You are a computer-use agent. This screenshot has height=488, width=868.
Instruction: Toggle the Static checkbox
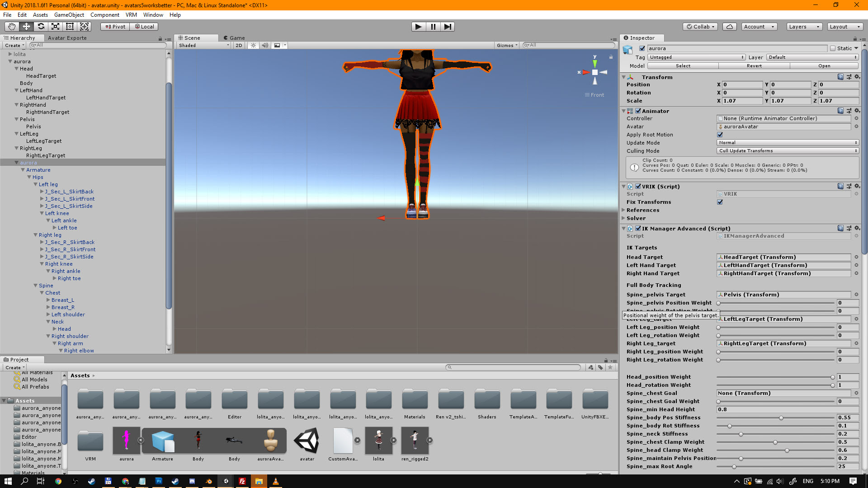tap(833, 48)
